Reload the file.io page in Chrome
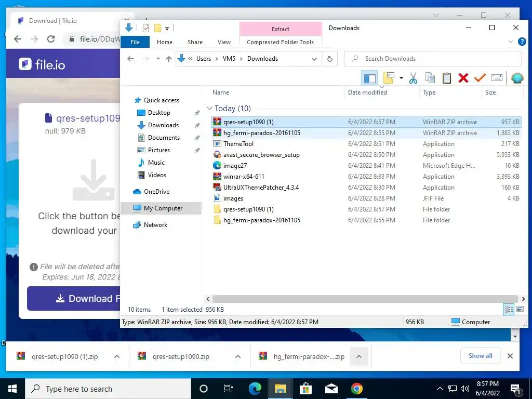 [51, 39]
